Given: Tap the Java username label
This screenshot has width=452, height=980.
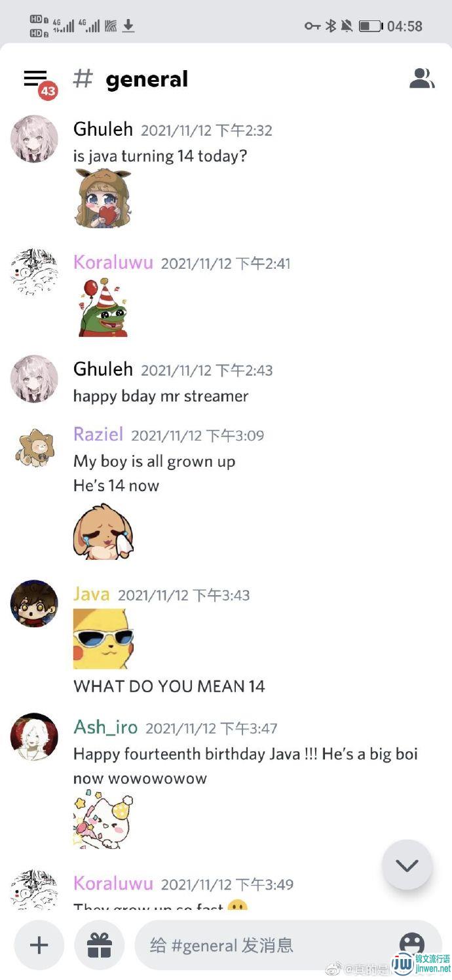Looking at the screenshot, I should 91,594.
